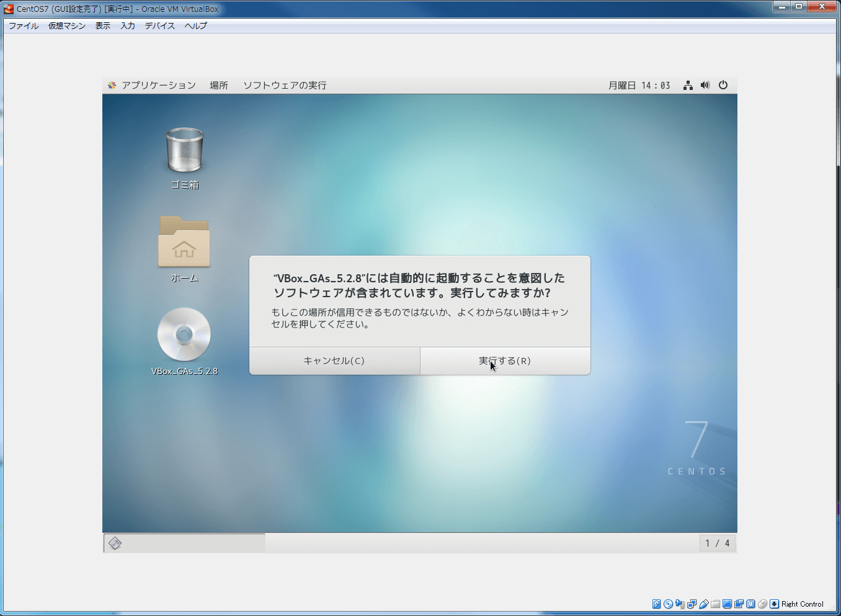
Task: Open the shared folders icon in the status bar
Action: (x=716, y=604)
